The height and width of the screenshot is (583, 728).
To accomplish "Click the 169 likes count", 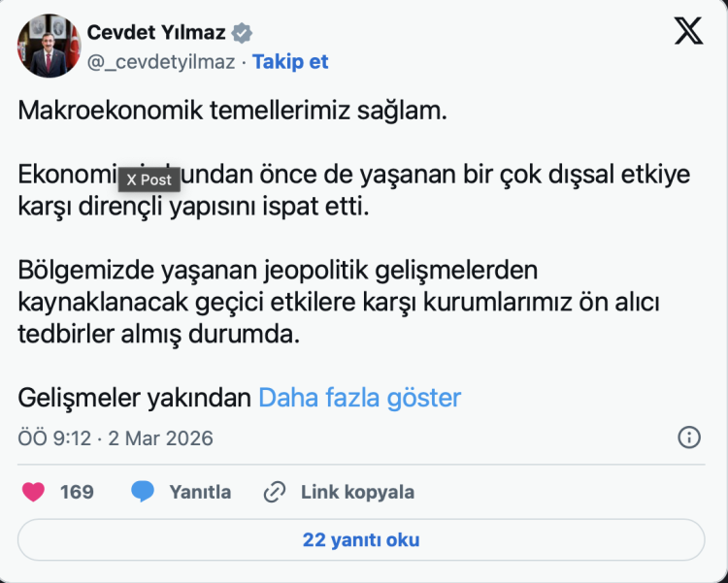I will 77,492.
